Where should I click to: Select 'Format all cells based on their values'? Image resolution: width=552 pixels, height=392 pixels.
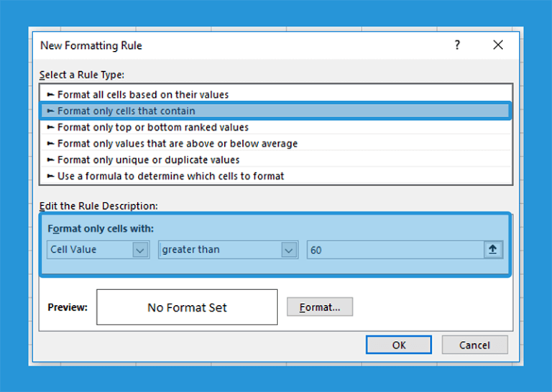pyautogui.click(x=276, y=94)
